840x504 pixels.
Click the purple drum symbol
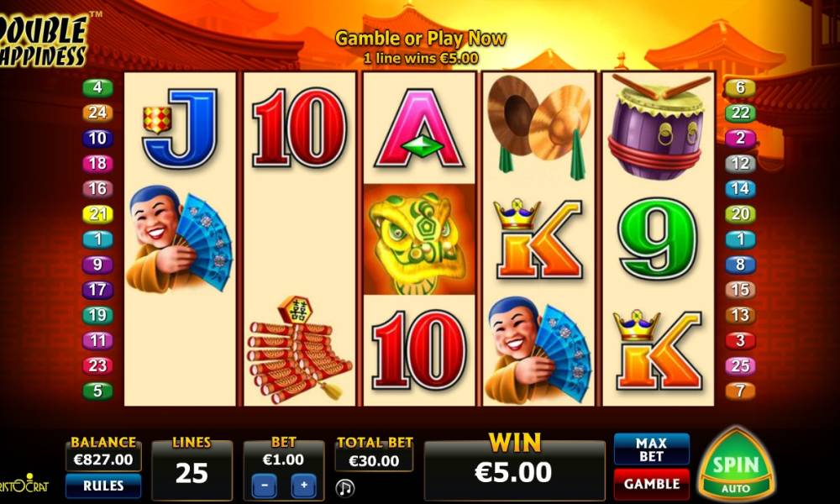[x=658, y=127]
